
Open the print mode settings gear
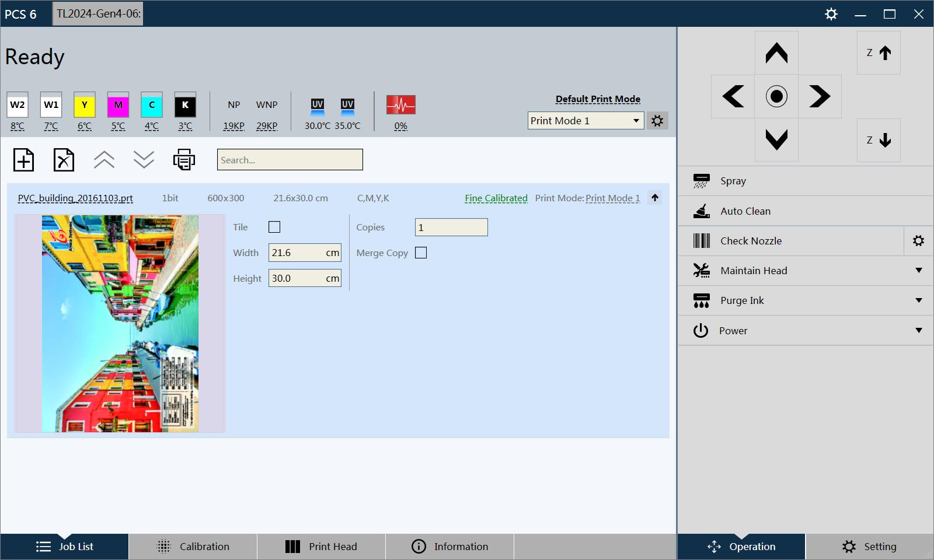pos(657,121)
